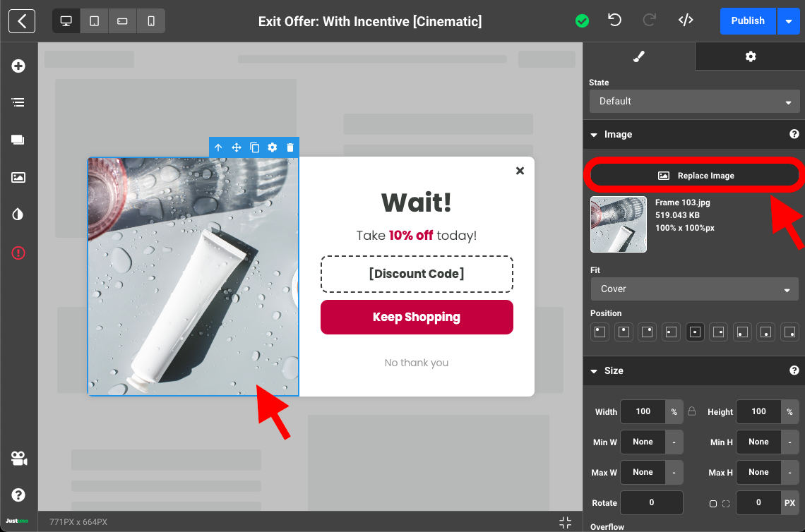The height and width of the screenshot is (532, 805).
Task: Open the video camera tutorials icon
Action: point(18,459)
